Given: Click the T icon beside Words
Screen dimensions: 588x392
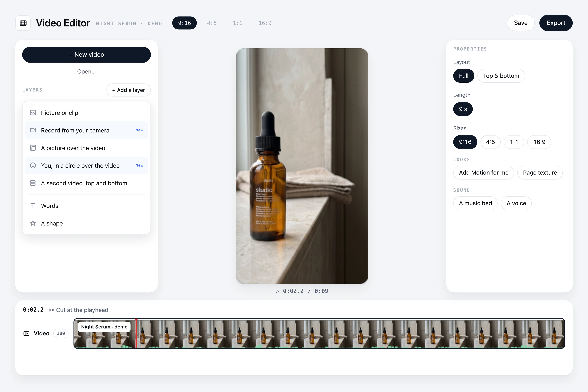Looking at the screenshot, I should (x=33, y=206).
